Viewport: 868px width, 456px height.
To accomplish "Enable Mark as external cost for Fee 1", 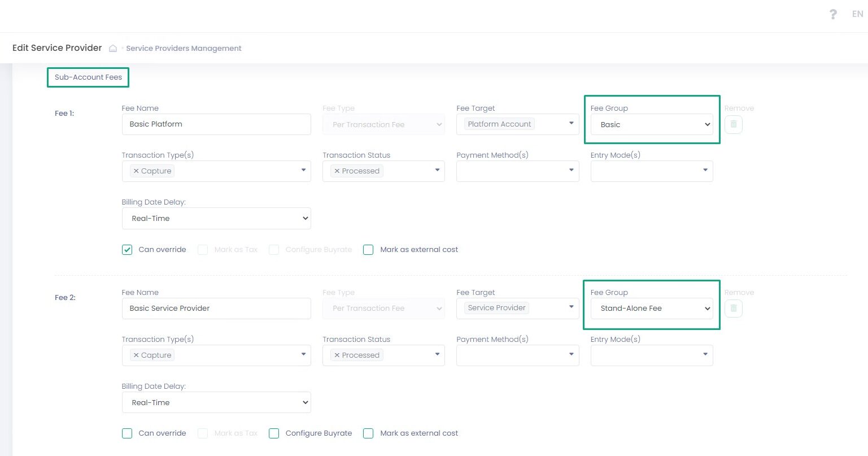I will (x=368, y=250).
